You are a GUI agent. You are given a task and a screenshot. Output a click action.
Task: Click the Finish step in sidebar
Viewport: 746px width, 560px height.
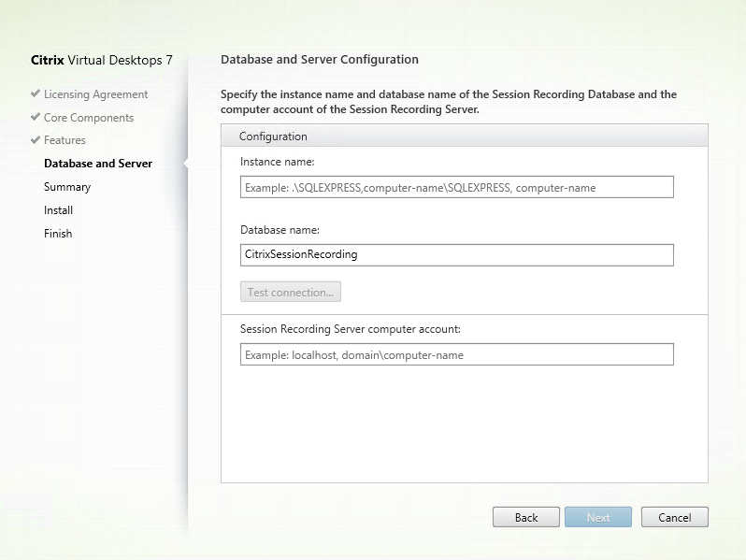[x=58, y=234]
